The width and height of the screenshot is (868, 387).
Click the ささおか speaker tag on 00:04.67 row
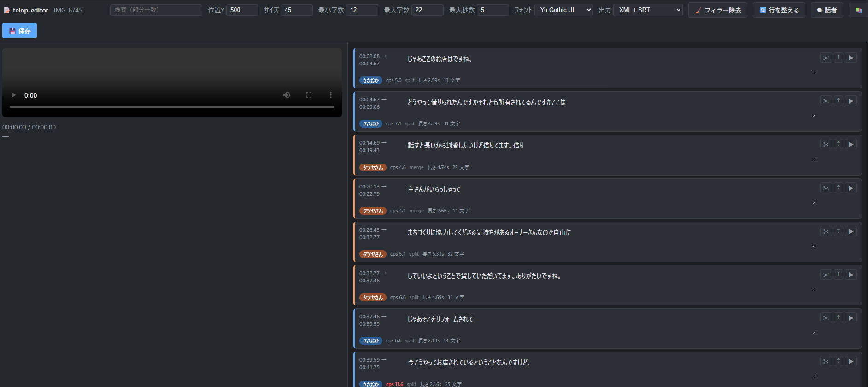coord(370,123)
